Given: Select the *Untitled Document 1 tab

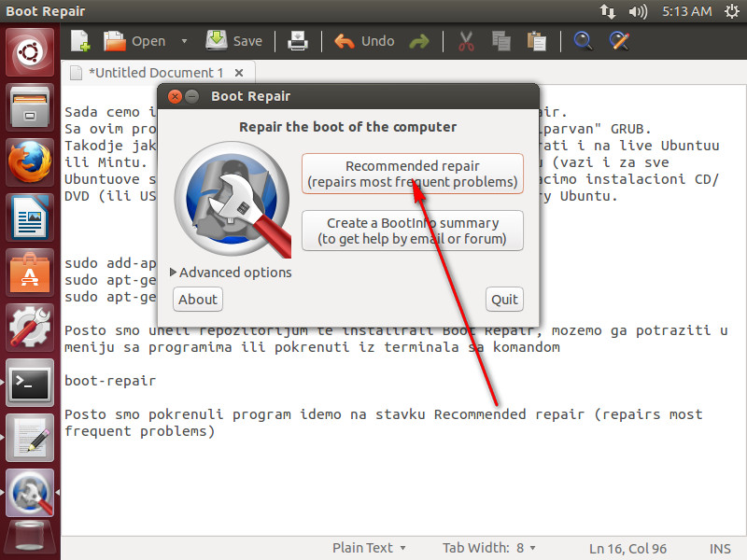Looking at the screenshot, I should click(x=156, y=73).
